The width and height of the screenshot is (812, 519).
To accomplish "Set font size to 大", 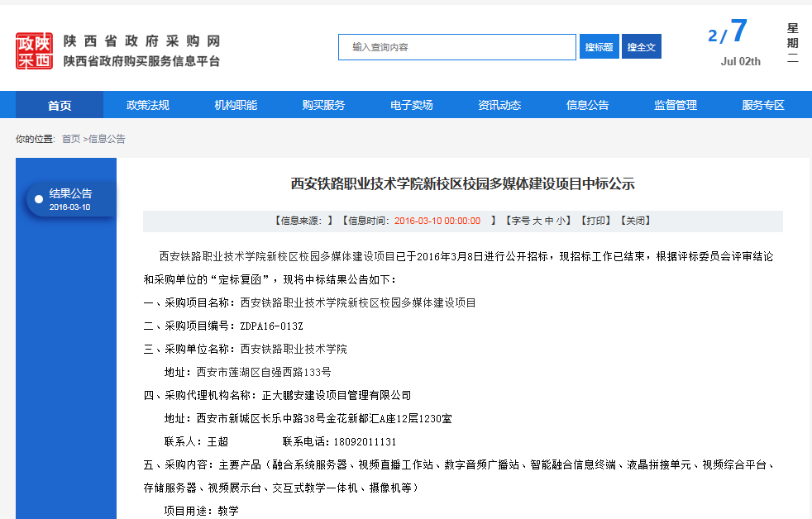I will 537,221.
